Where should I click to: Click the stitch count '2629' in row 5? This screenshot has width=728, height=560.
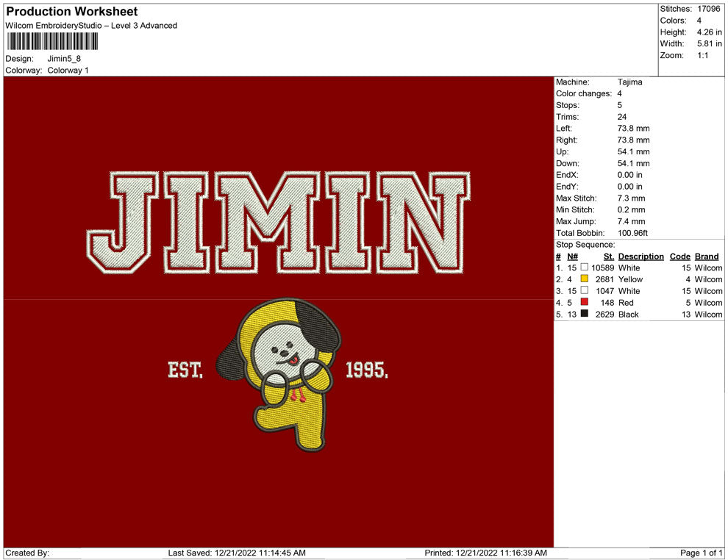point(605,314)
